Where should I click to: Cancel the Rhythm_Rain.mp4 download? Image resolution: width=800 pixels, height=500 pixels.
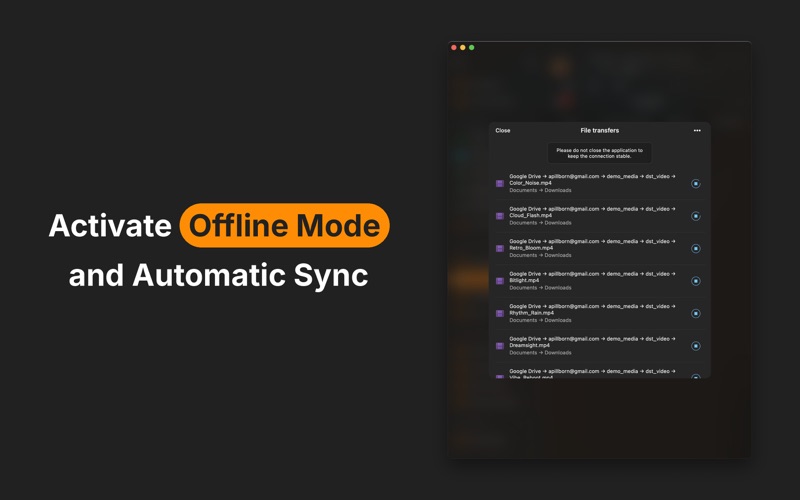click(x=695, y=313)
